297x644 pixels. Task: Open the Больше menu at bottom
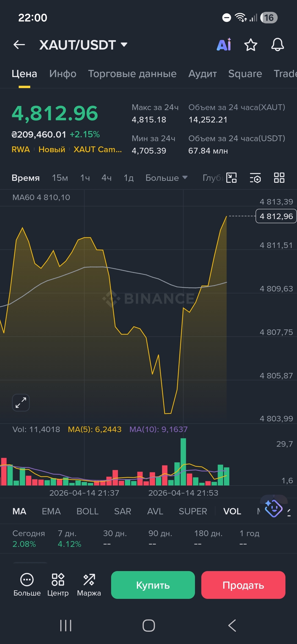[27, 585]
